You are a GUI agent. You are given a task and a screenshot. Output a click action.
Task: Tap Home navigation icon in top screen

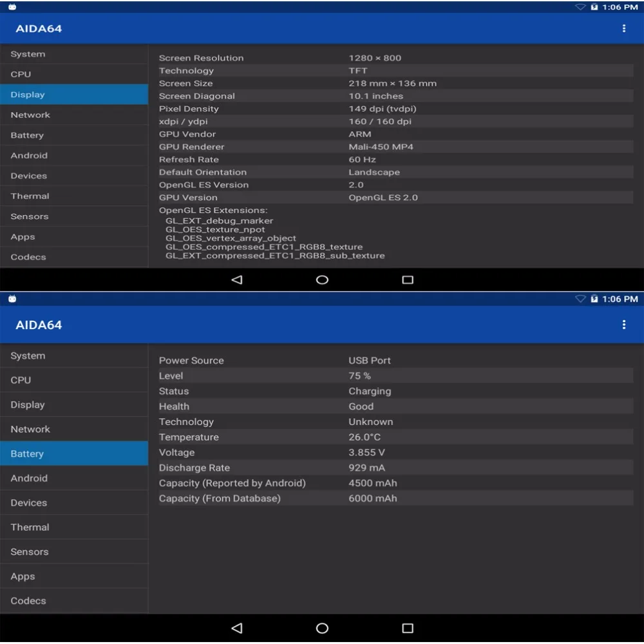tap(322, 279)
